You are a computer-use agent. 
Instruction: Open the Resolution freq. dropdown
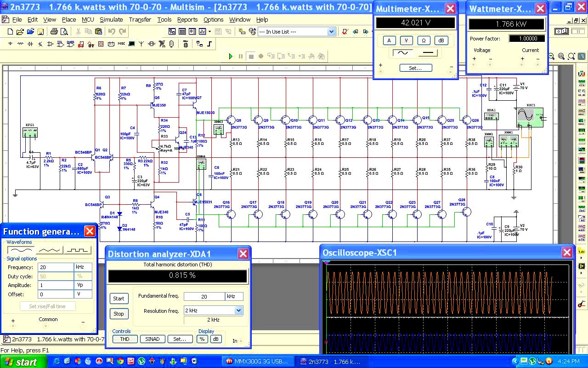(x=238, y=310)
